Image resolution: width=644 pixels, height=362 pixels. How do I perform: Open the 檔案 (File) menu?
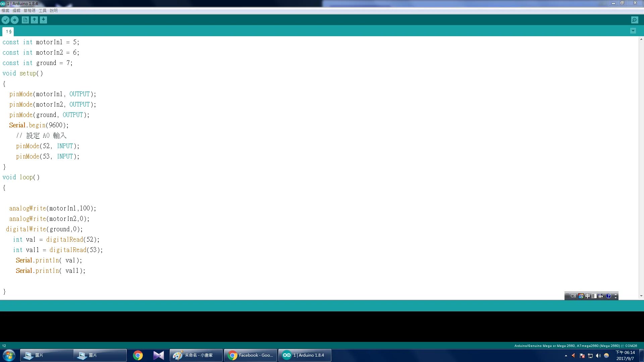click(x=5, y=11)
